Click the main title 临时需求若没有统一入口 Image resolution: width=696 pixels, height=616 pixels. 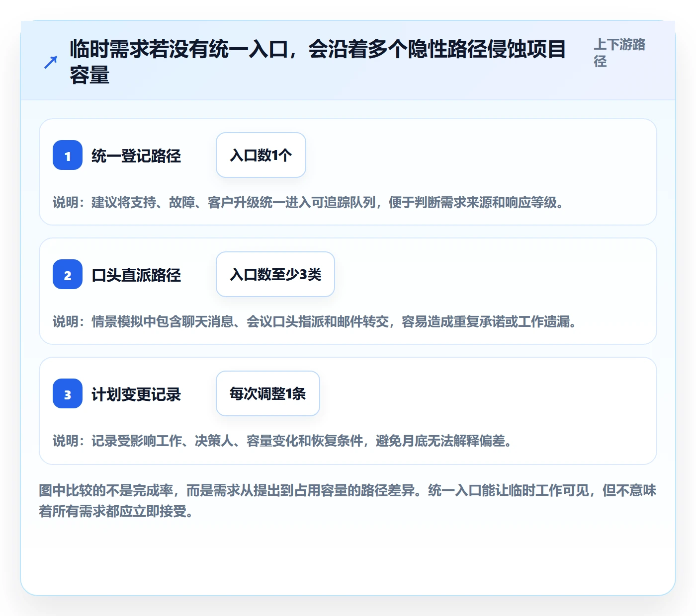click(318, 62)
